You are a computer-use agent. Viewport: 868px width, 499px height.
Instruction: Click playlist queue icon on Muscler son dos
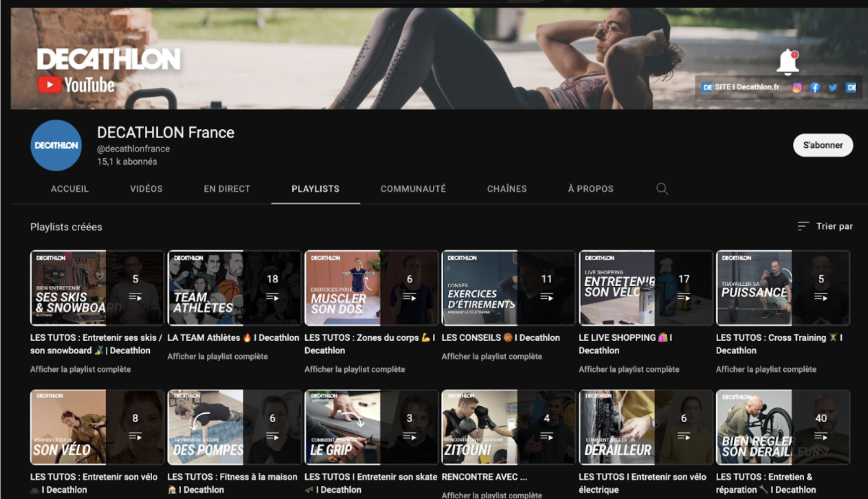(410, 297)
